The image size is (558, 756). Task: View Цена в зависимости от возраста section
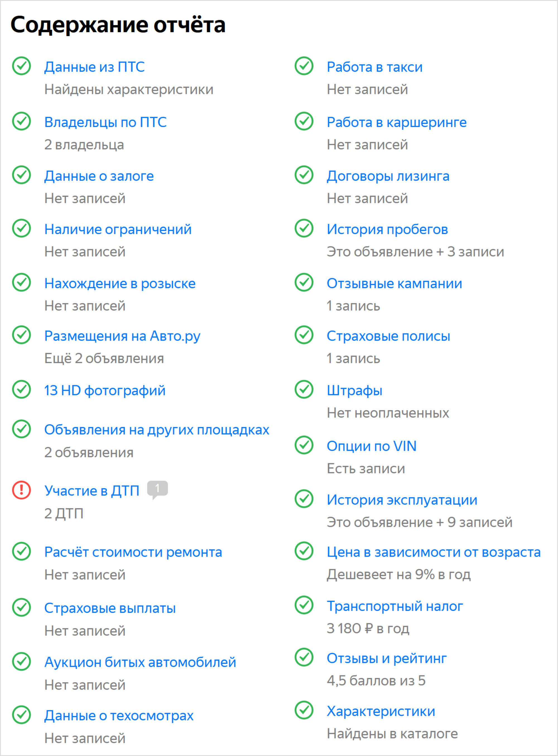(434, 552)
